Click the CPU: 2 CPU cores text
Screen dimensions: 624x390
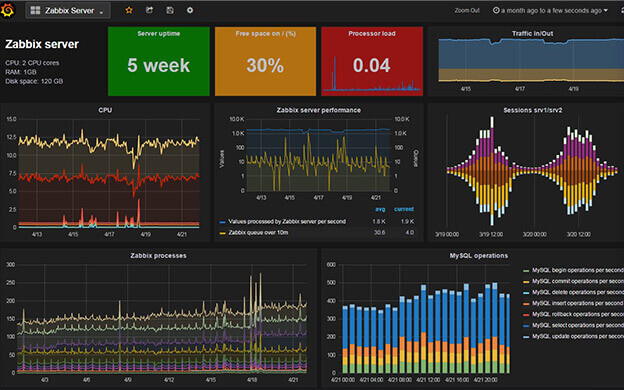(x=32, y=63)
